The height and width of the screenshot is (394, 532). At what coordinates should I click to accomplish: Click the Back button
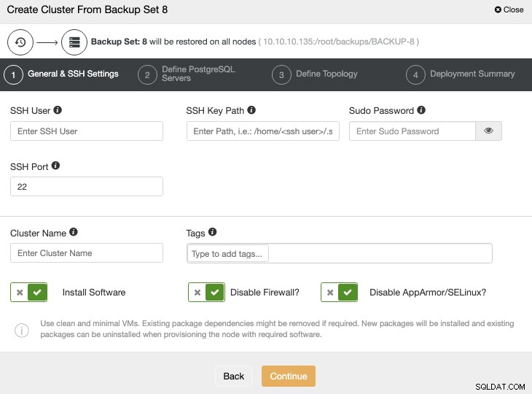(234, 376)
